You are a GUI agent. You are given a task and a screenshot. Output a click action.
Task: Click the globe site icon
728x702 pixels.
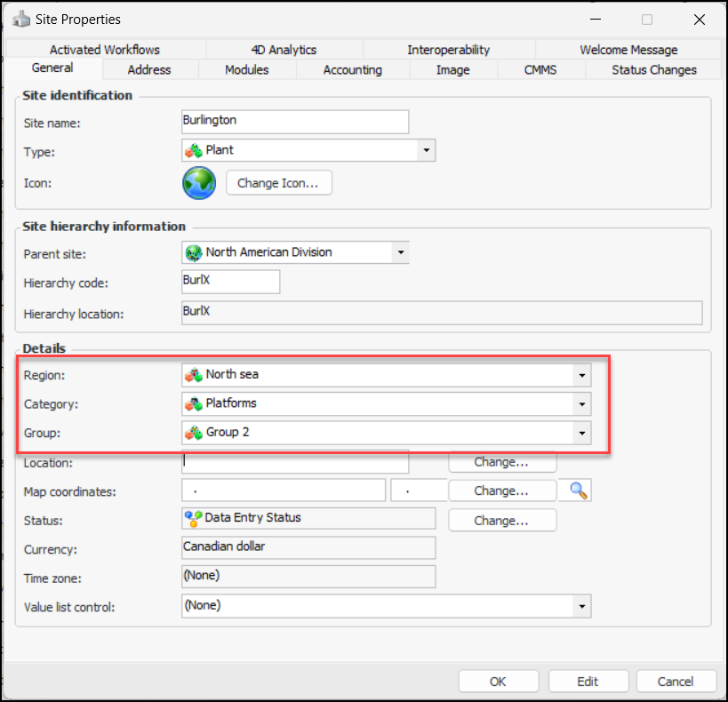(199, 183)
